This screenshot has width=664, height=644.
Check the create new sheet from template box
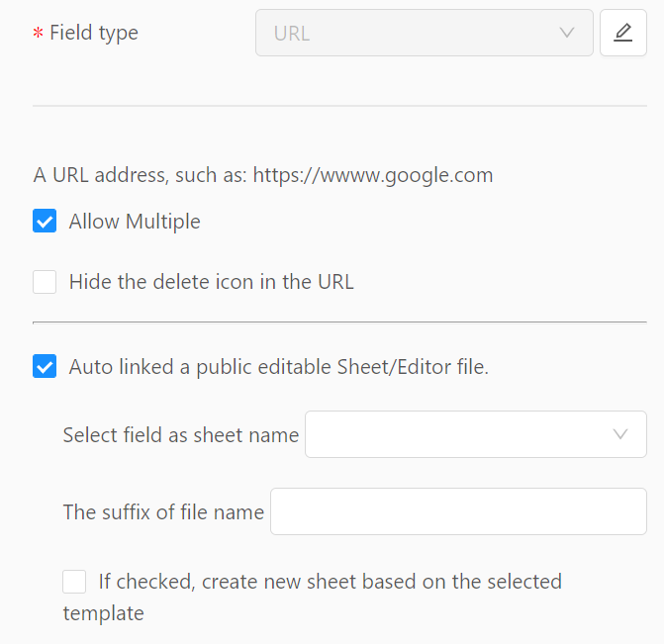74,582
